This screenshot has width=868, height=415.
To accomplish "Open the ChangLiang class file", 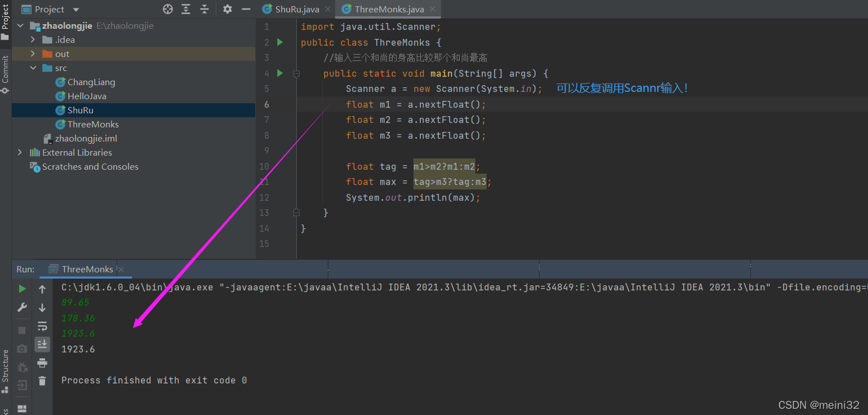I will point(91,82).
